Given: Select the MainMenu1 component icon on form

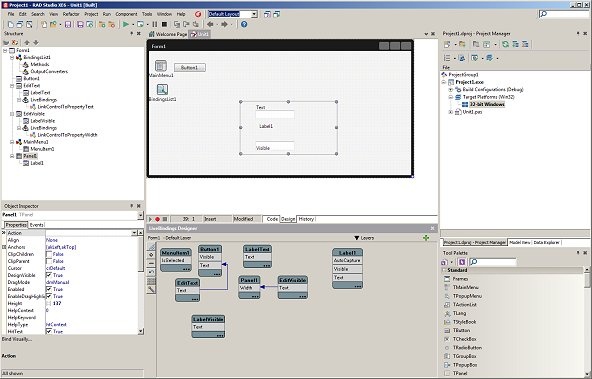Looking at the screenshot, I should tap(161, 66).
